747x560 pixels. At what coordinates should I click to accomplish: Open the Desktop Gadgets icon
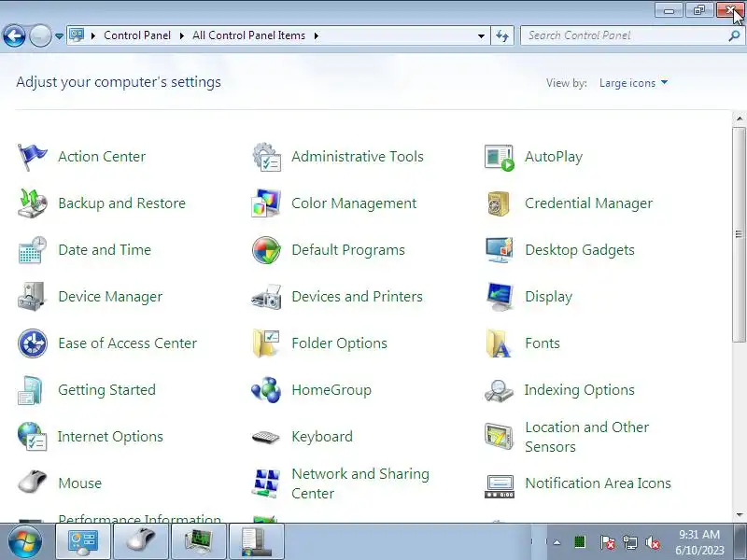500,250
